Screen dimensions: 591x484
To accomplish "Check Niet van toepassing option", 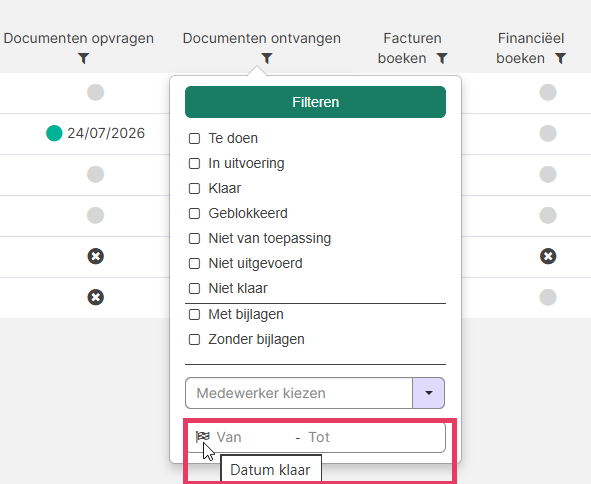I will pos(194,239).
